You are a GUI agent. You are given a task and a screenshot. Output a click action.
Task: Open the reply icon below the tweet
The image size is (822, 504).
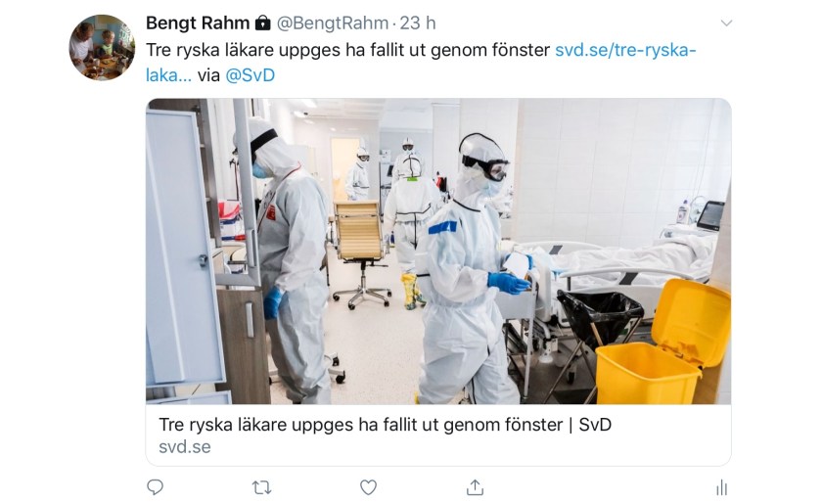tap(155, 487)
